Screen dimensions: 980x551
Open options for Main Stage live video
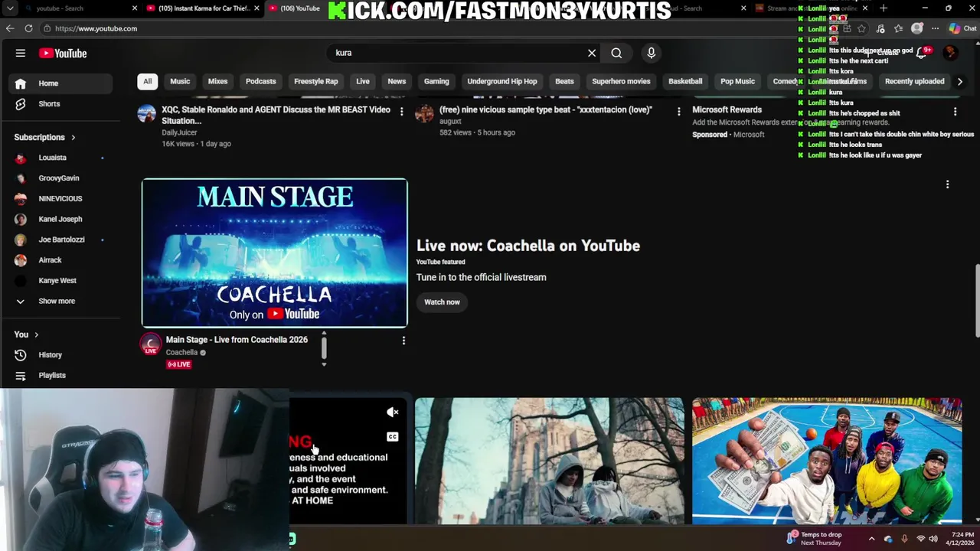pos(403,341)
